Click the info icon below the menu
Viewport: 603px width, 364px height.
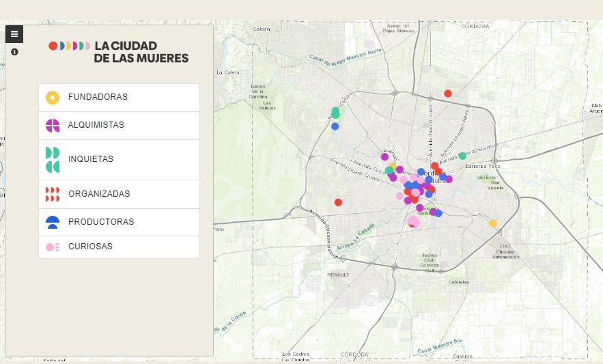(x=14, y=52)
